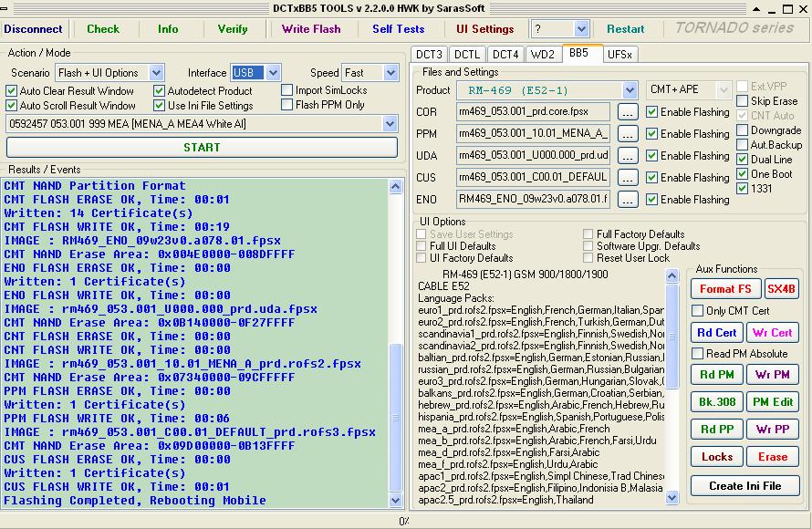Click the Locks button

717,457
